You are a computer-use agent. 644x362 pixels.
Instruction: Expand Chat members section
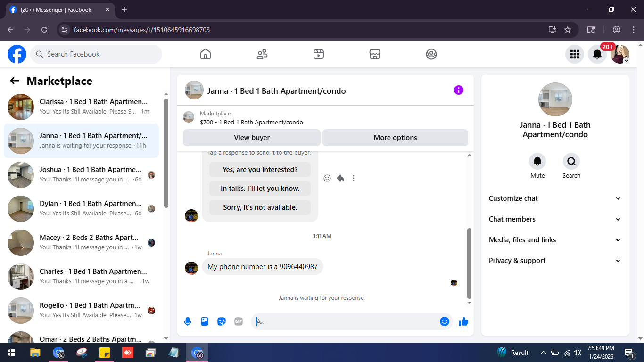click(x=555, y=219)
